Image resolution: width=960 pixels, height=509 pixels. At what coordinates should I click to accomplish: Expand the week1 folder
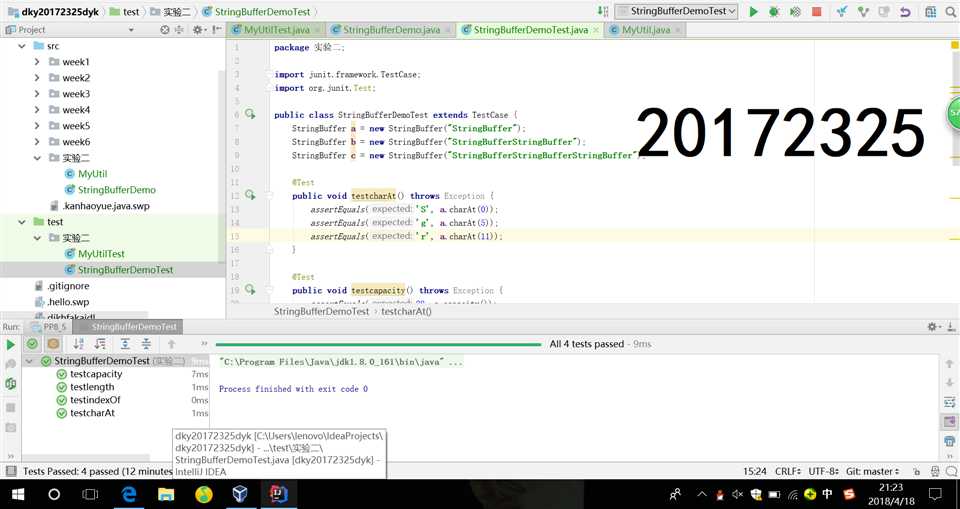coord(37,62)
